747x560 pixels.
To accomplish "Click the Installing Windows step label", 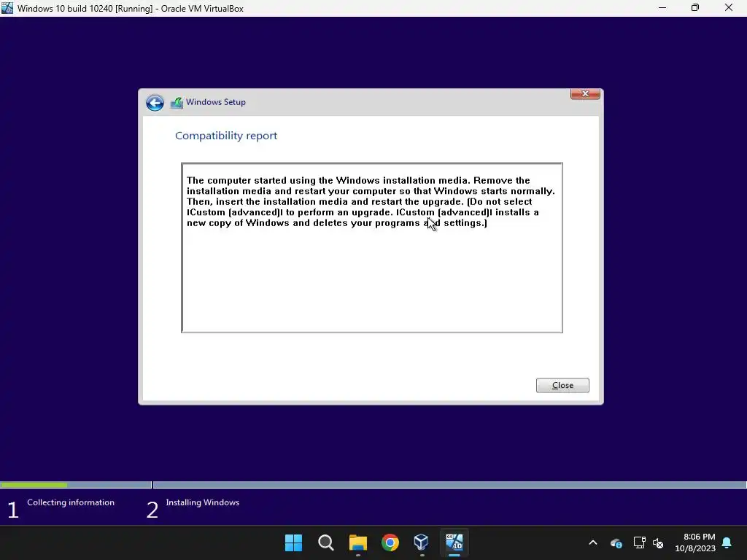I will click(203, 502).
